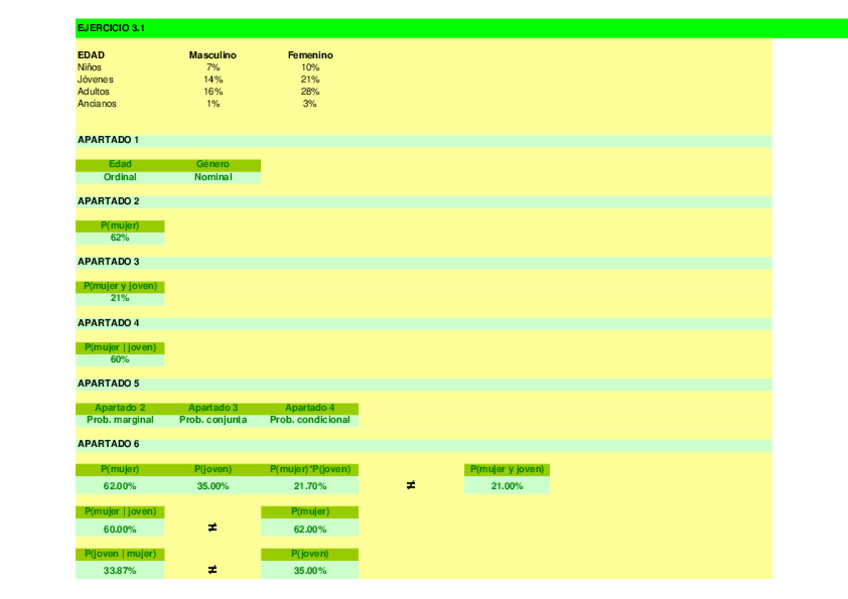Select the Masculino column header
848x599 pixels.
pyautogui.click(x=212, y=55)
